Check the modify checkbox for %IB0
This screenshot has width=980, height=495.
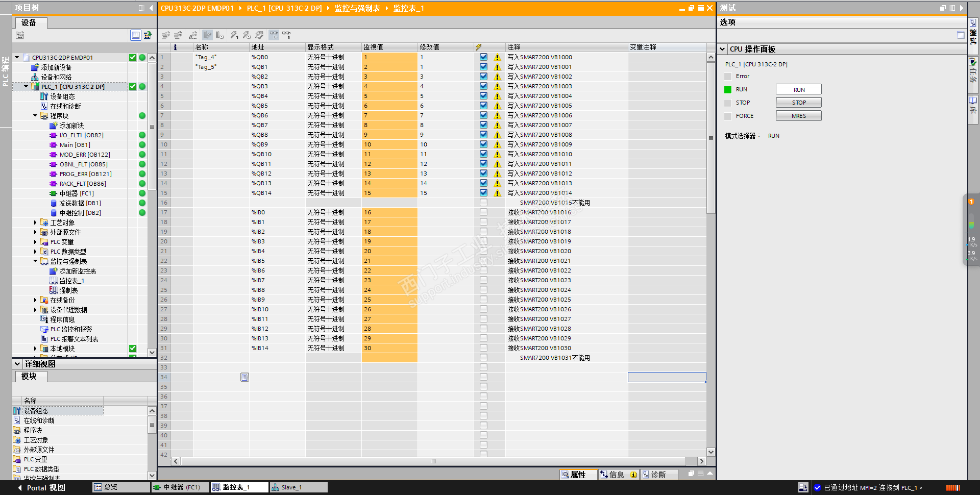(x=483, y=212)
